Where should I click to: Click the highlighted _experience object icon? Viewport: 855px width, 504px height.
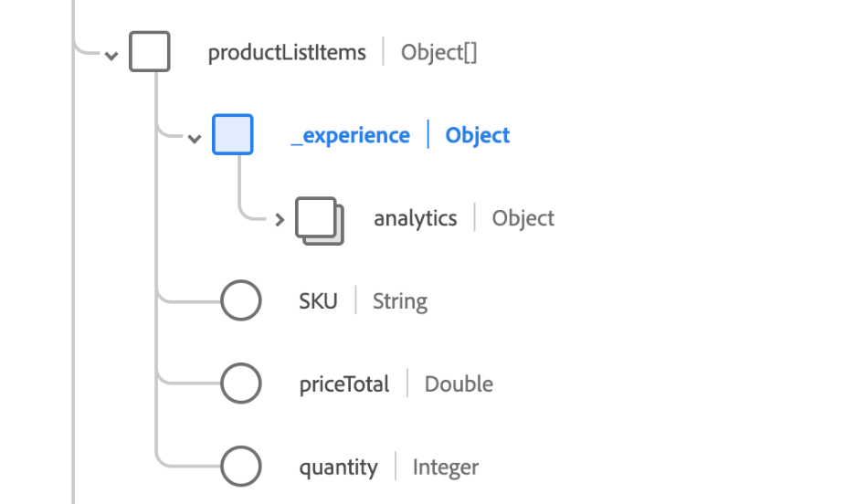[x=232, y=135]
